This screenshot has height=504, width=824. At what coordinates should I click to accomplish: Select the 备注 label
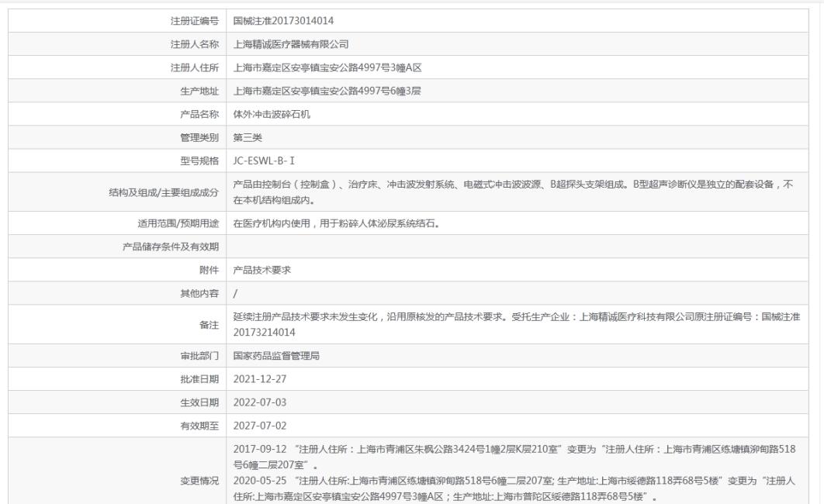[x=209, y=325]
